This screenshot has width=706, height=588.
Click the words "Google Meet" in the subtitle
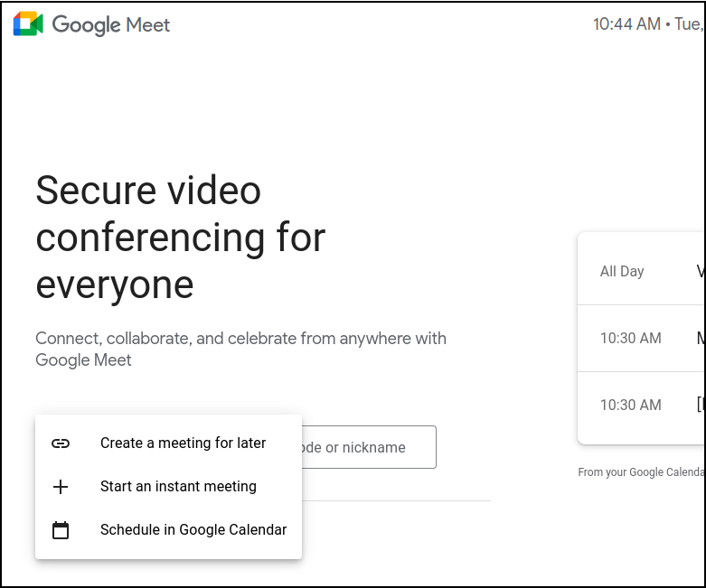point(83,360)
